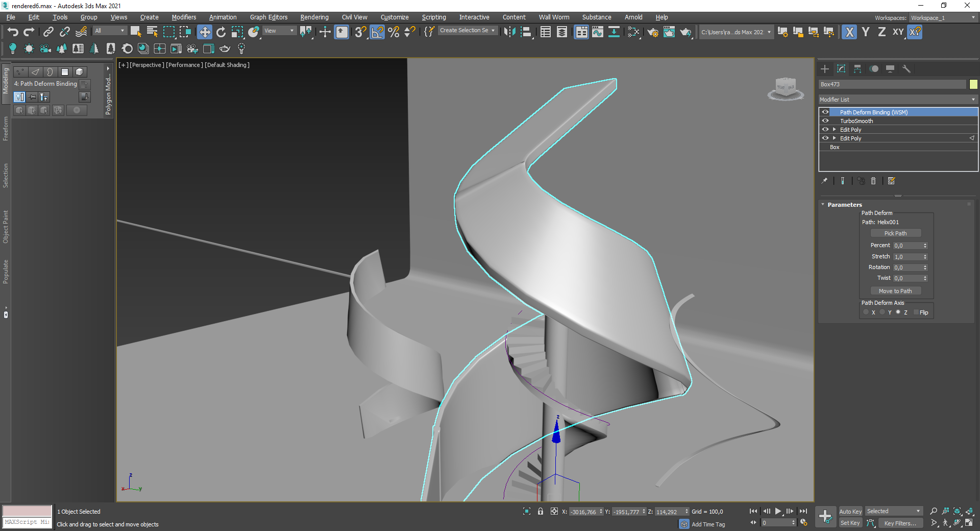The image size is (980, 531).
Task: Expand second Edit Poly sub-objects
Action: [x=835, y=138]
